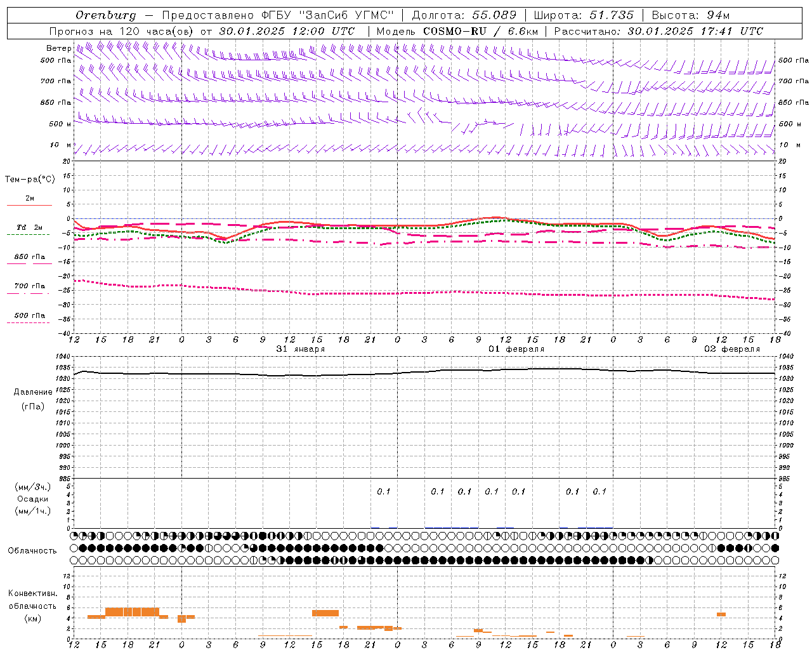812x650 pixels.
Task: Click the Конвективн. convective cloud label
Action: 32,594
